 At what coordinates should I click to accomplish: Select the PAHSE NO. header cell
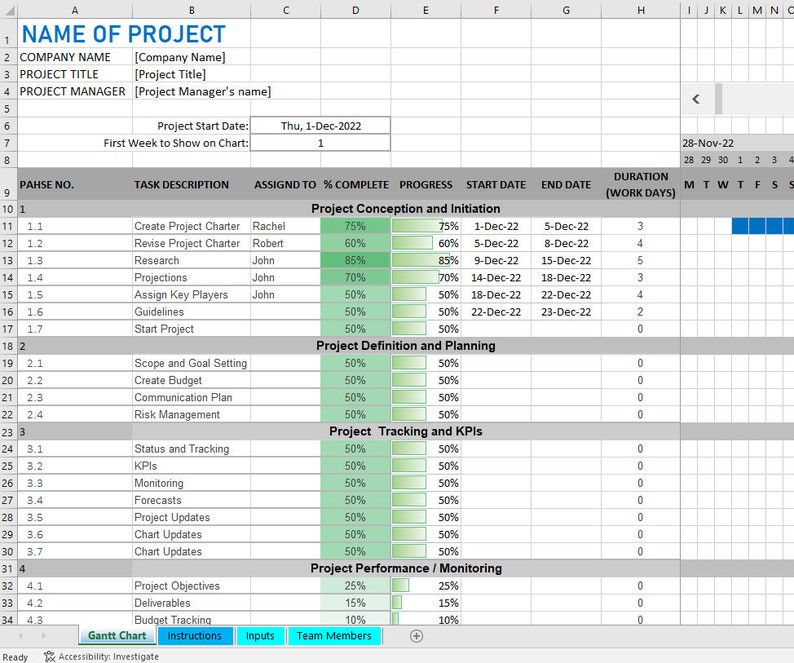[x=75, y=185]
